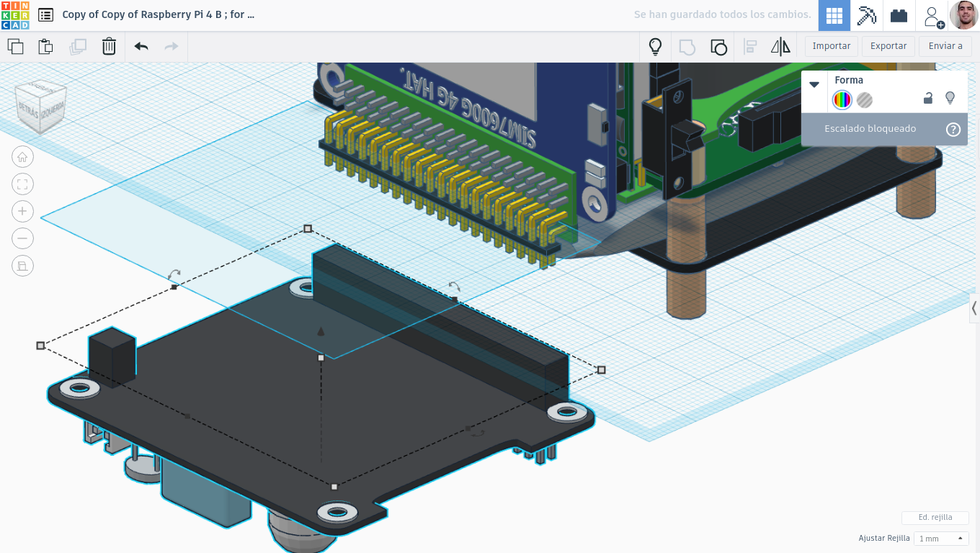
Task: Redo the last undone action
Action: [171, 47]
